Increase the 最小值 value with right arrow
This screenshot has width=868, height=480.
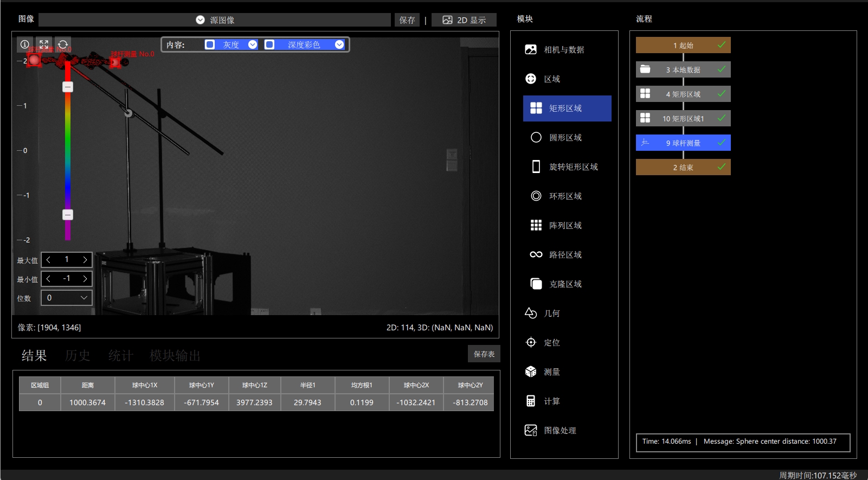tap(85, 279)
